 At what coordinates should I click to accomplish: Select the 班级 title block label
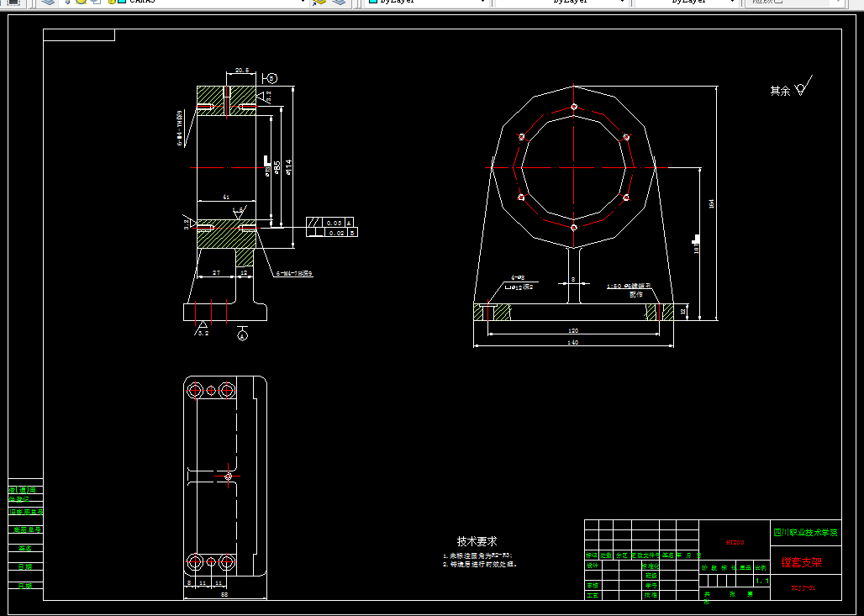coord(651,576)
